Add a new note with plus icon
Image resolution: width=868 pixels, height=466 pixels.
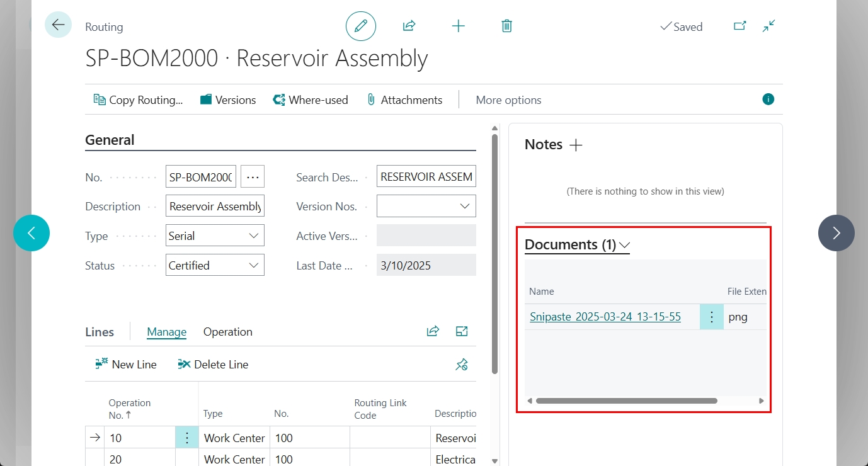point(576,145)
